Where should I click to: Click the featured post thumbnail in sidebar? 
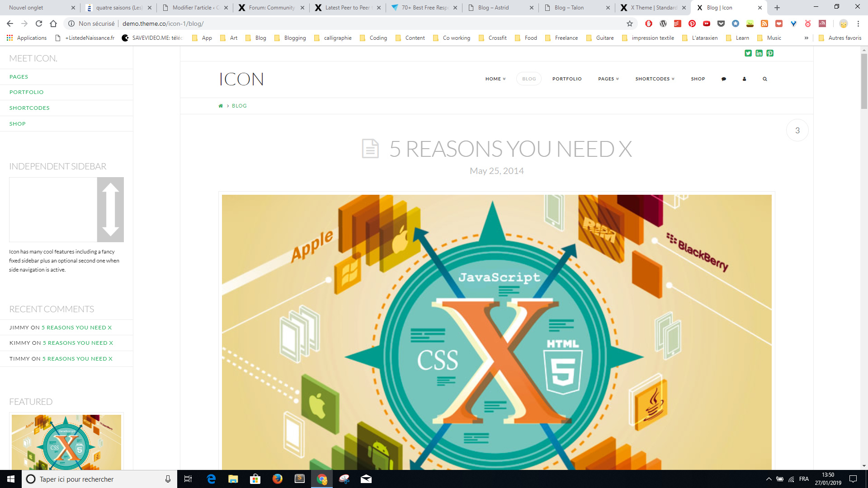pyautogui.click(x=66, y=442)
